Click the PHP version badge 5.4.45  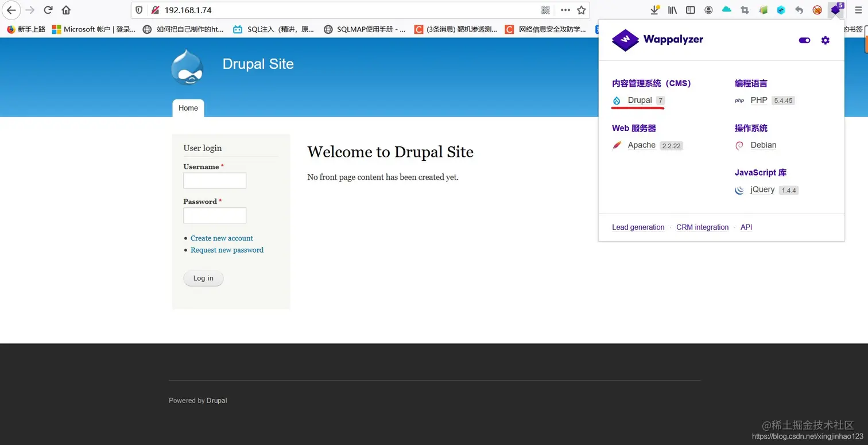783,101
